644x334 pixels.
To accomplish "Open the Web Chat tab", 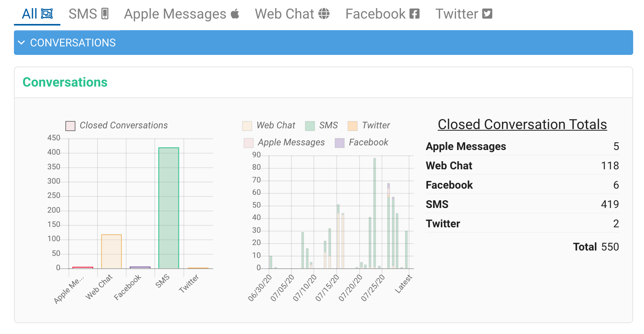I will click(284, 14).
